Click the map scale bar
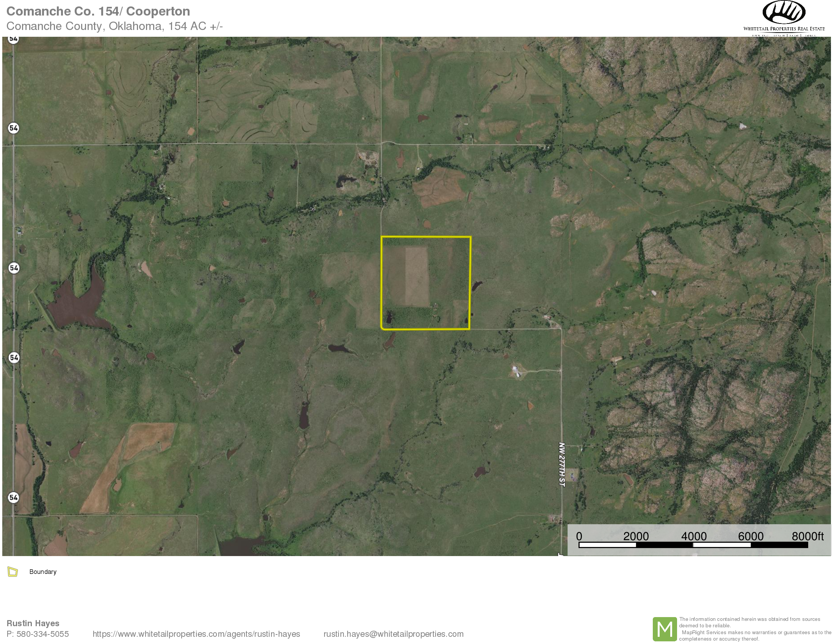 pos(693,545)
